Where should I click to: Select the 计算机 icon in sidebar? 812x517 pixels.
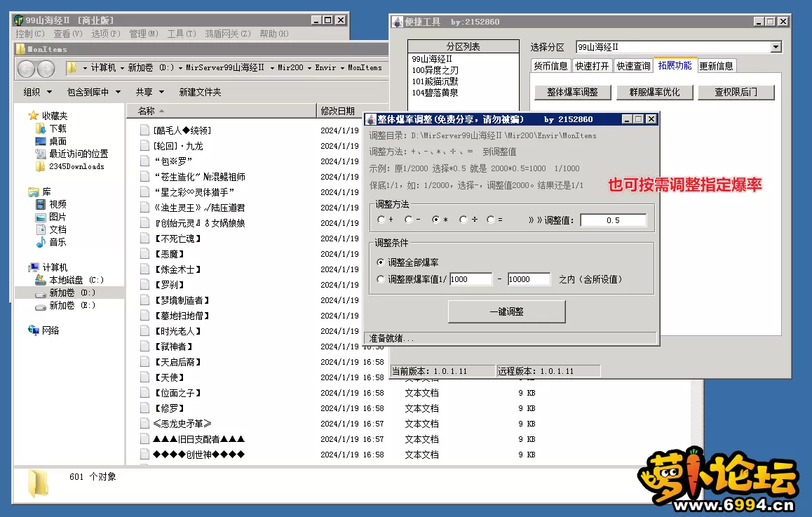(34, 267)
